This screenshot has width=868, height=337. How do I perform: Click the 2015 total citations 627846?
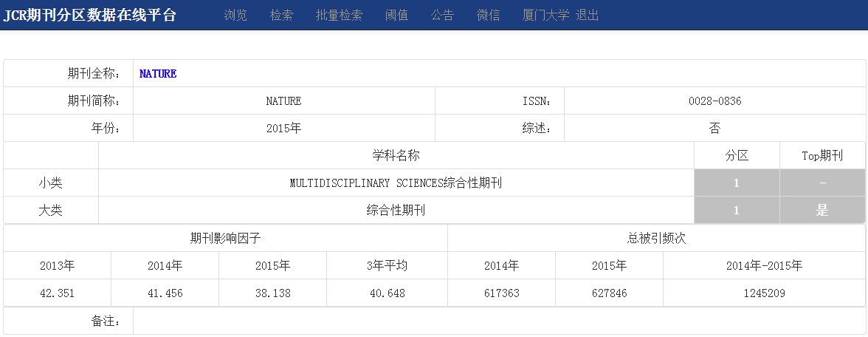609,293
